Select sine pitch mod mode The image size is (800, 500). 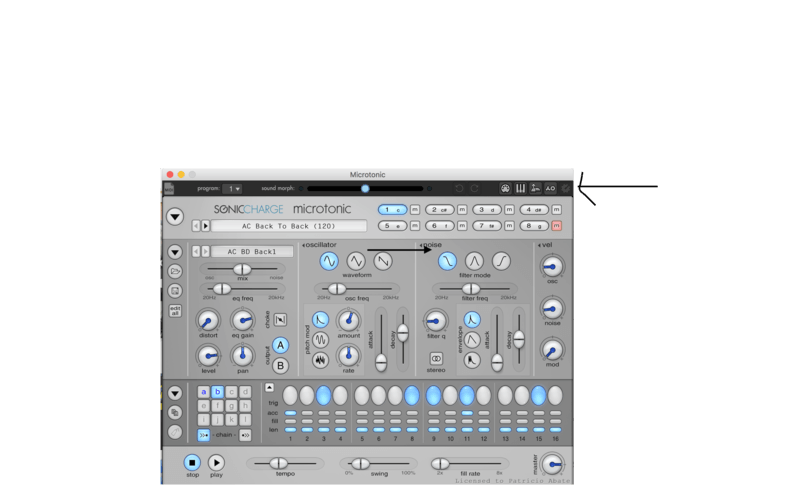pos(320,340)
